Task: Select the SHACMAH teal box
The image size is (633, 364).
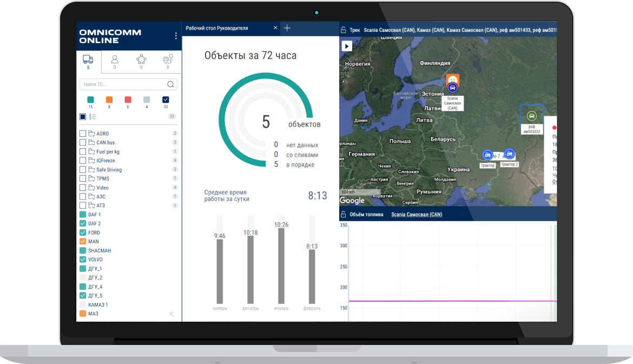Action: (83, 250)
